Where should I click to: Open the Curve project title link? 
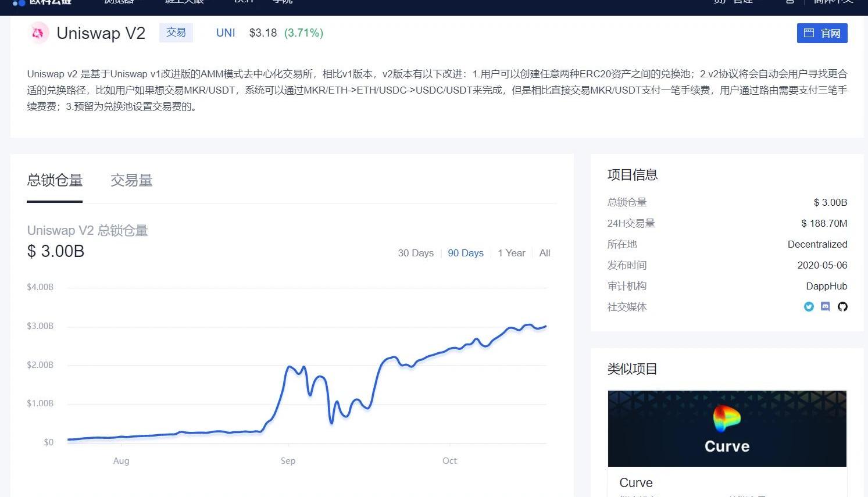(x=636, y=482)
